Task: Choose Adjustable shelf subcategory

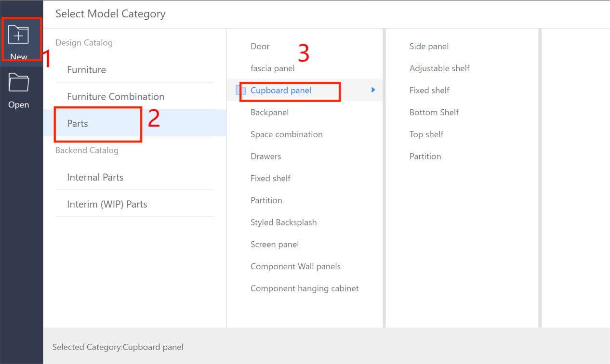Action: pos(439,68)
